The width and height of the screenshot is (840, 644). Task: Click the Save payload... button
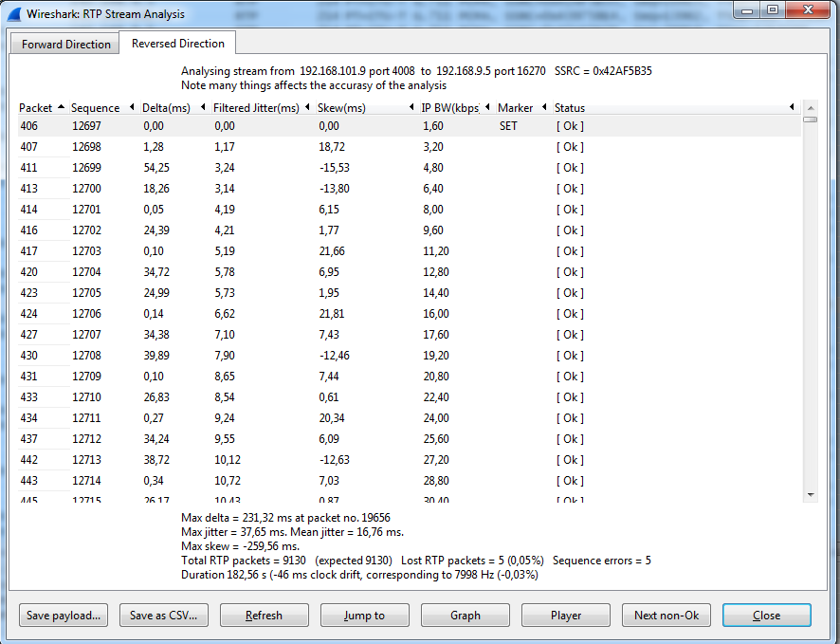(x=64, y=616)
